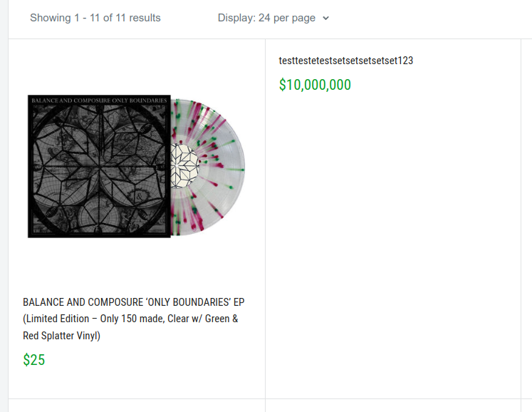The height and width of the screenshot is (412, 532).
Task: Open the testtestetestsetsetsetsetset123 product link
Action: point(346,61)
